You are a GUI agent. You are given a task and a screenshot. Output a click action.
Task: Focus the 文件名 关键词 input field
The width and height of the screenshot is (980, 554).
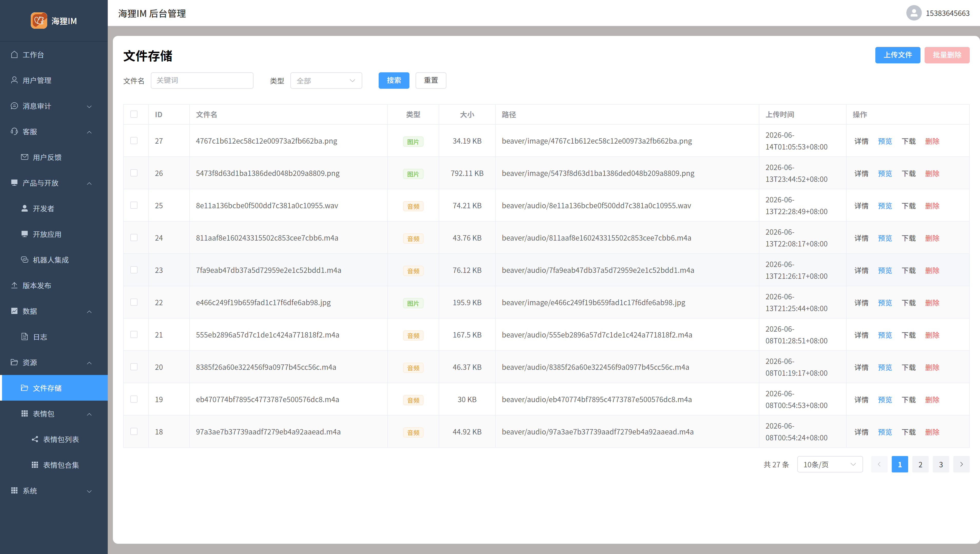(202, 80)
